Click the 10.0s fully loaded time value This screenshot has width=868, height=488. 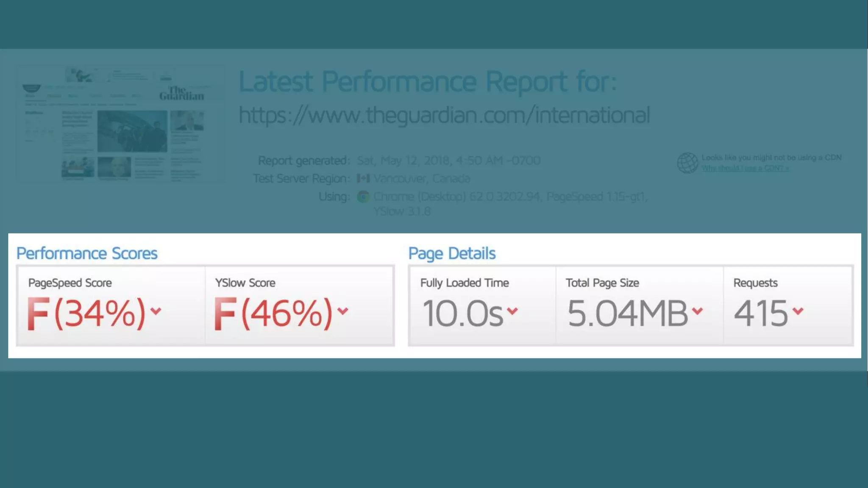pos(463,314)
